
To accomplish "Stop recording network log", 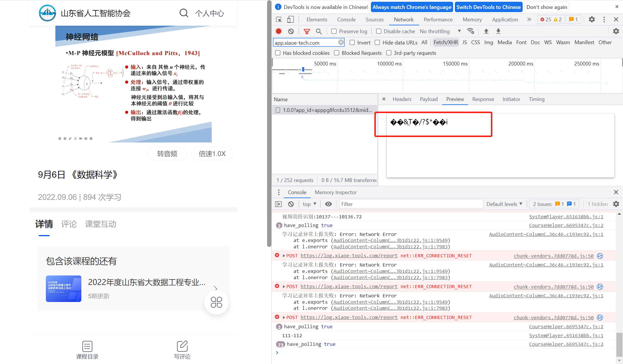I will (279, 31).
